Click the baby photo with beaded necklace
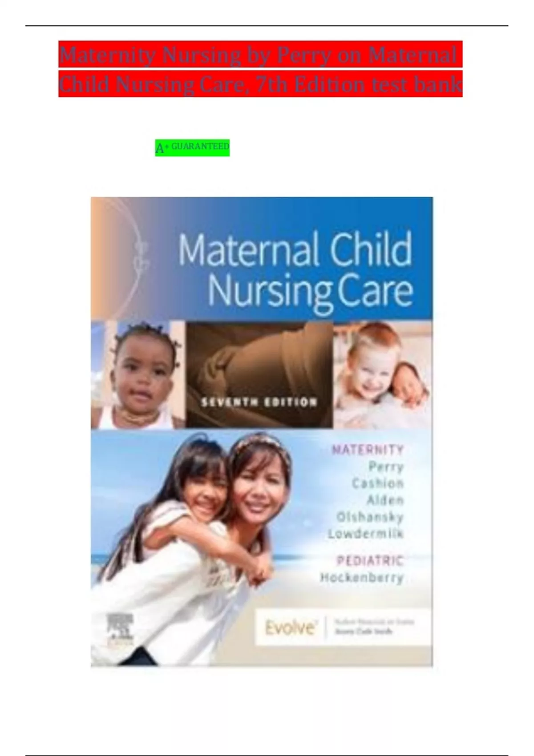Image resolution: width=534 pixels, height=756 pixels. [138, 375]
